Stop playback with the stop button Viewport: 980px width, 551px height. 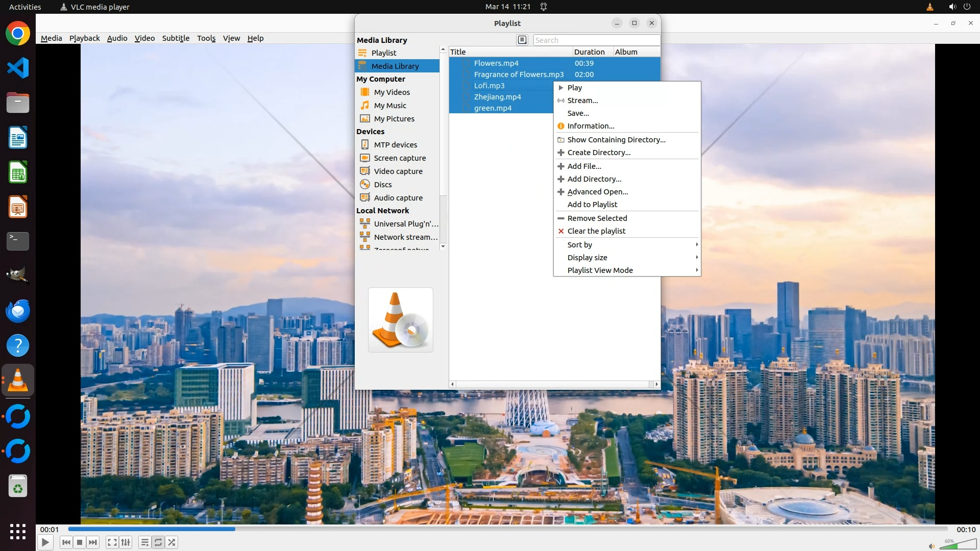80,542
